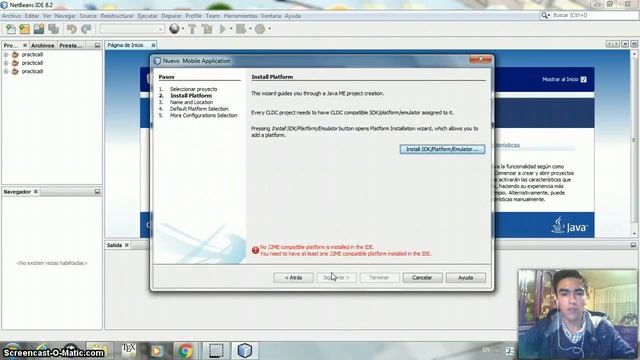Click Install SDK/Platform/Emulator button
The height and width of the screenshot is (360, 640).
(442, 149)
